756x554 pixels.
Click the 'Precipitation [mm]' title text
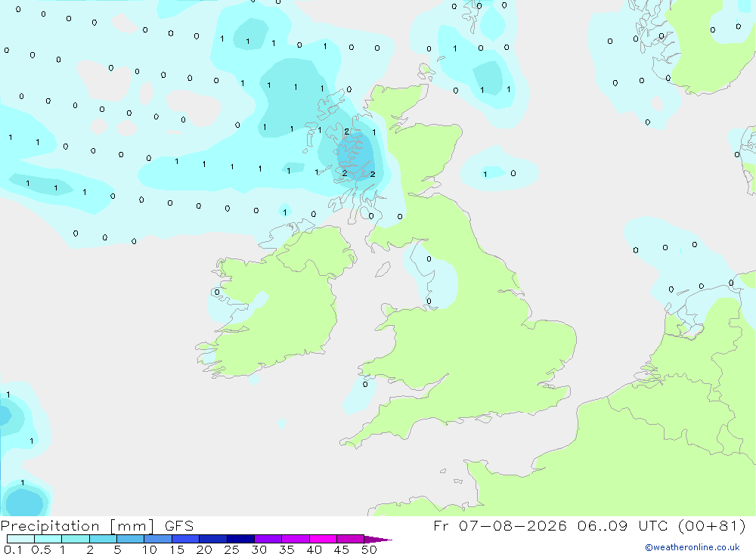pos(77,526)
